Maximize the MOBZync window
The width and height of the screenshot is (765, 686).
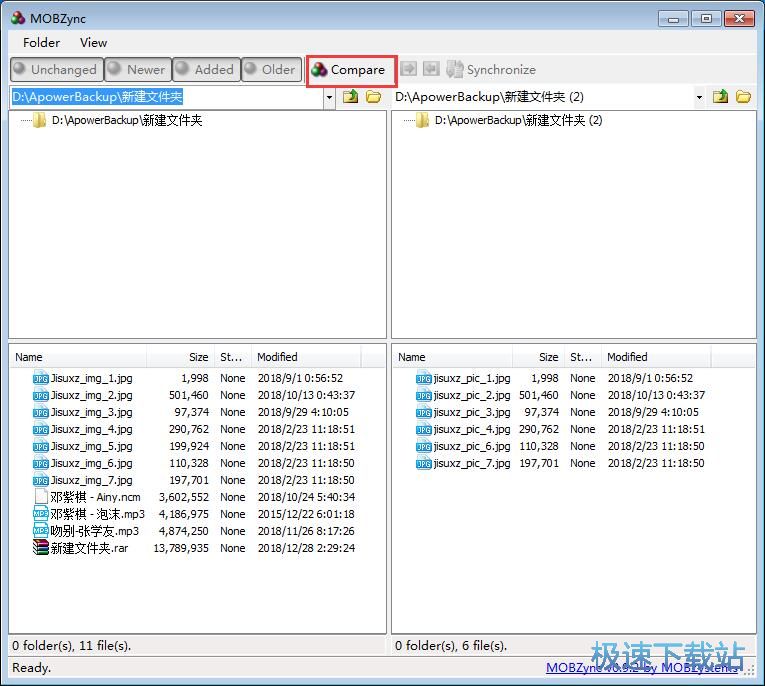tap(705, 19)
